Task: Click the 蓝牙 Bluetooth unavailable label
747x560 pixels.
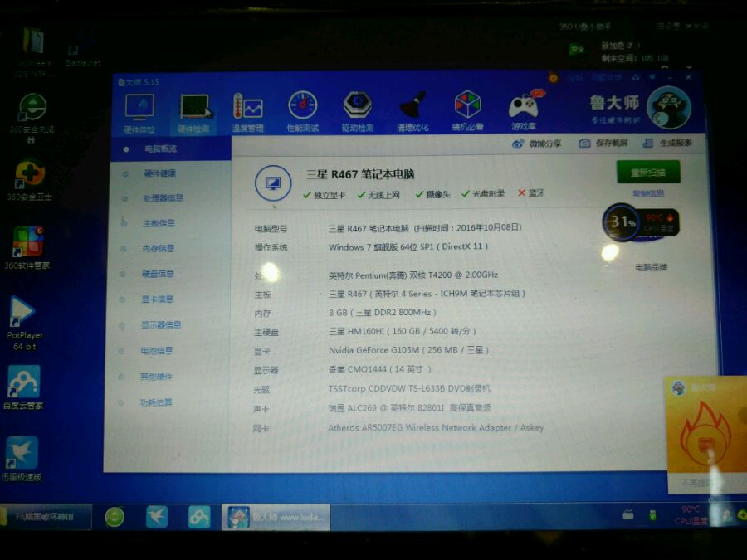Action: (531, 192)
